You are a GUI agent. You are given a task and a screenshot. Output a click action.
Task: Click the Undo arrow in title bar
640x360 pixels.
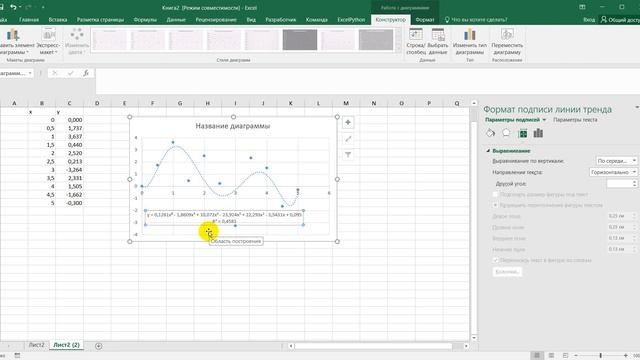13,7
